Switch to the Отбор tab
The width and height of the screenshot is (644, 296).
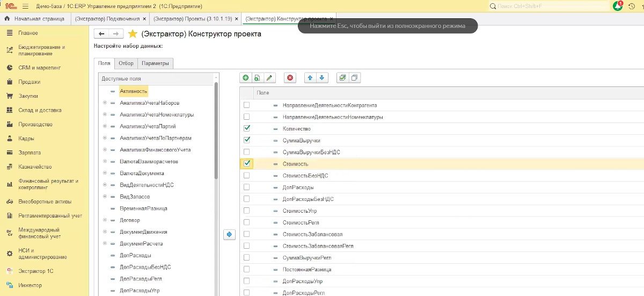(x=126, y=63)
